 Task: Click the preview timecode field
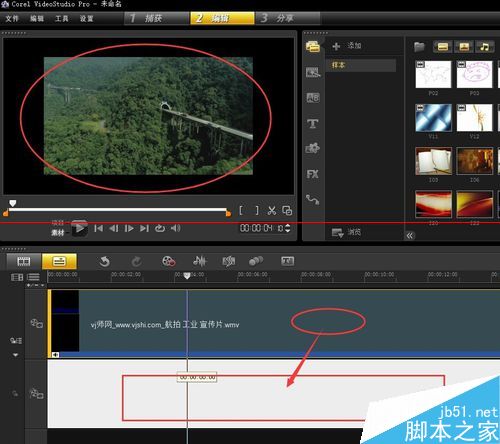coord(261,228)
